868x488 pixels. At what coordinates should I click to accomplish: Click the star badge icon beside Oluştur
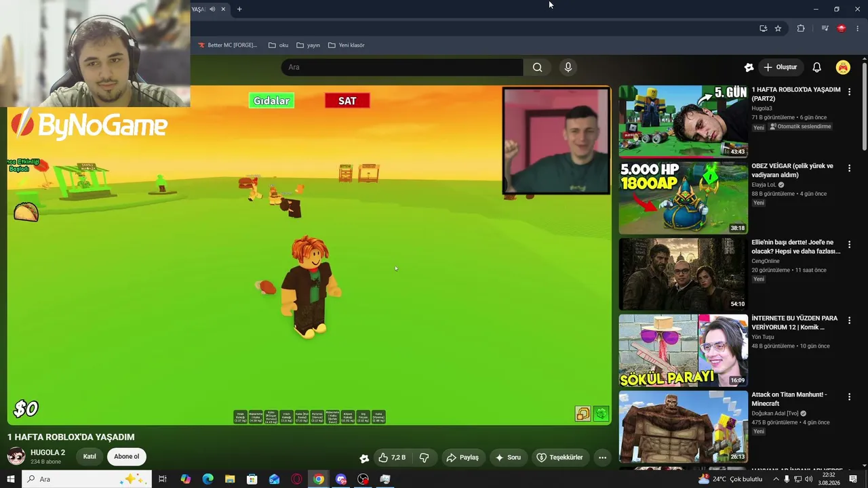click(x=749, y=67)
